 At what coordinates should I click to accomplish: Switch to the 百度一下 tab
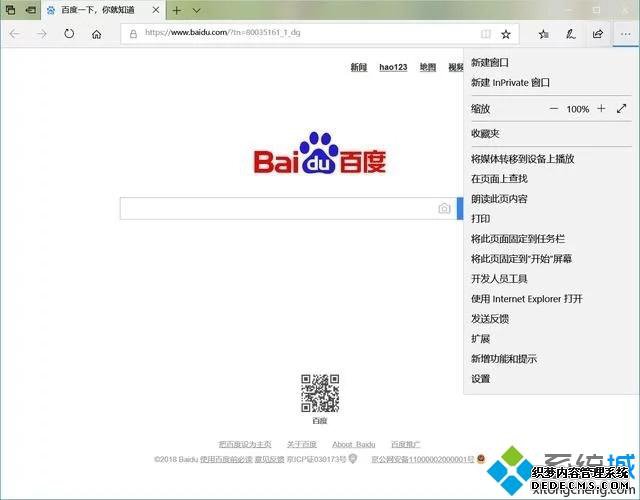pyautogui.click(x=98, y=10)
